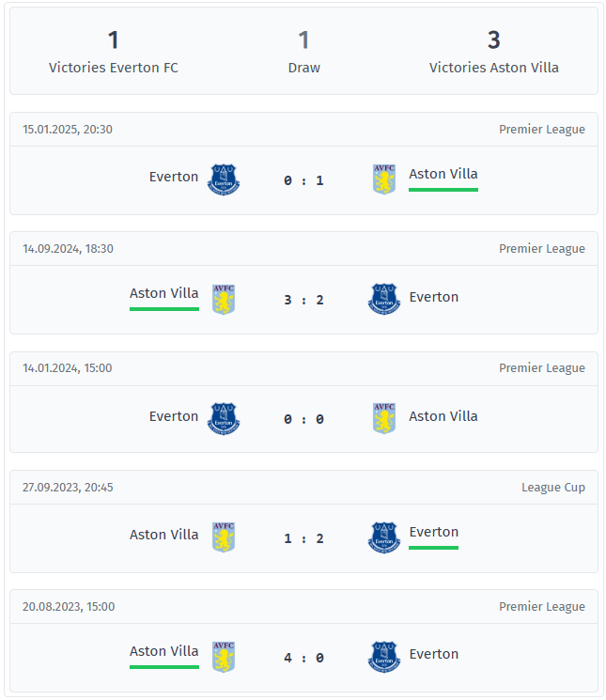Click Aston Villa crest in League Cup match
Screen dimensions: 606x700
pos(224,538)
